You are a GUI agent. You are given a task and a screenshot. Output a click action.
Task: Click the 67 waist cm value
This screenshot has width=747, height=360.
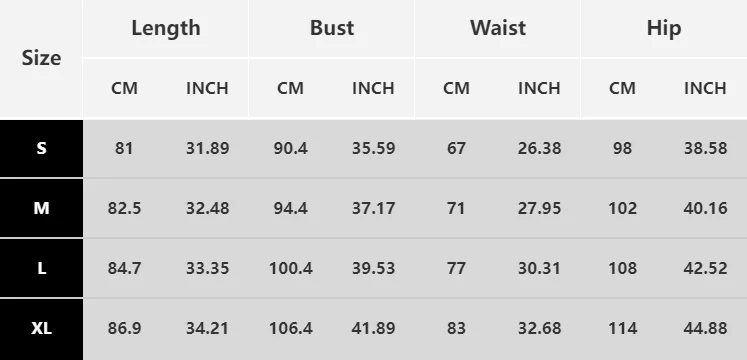coord(456,149)
